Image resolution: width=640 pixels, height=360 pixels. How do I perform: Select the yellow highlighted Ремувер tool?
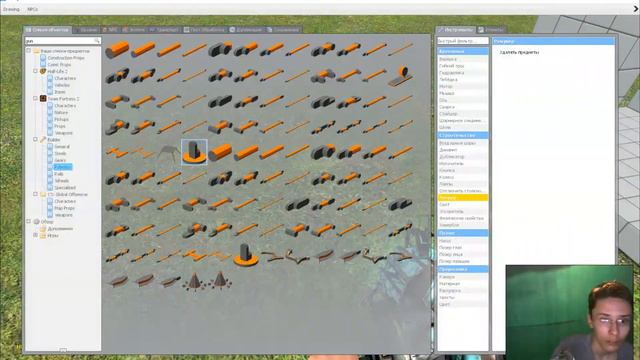click(462, 198)
